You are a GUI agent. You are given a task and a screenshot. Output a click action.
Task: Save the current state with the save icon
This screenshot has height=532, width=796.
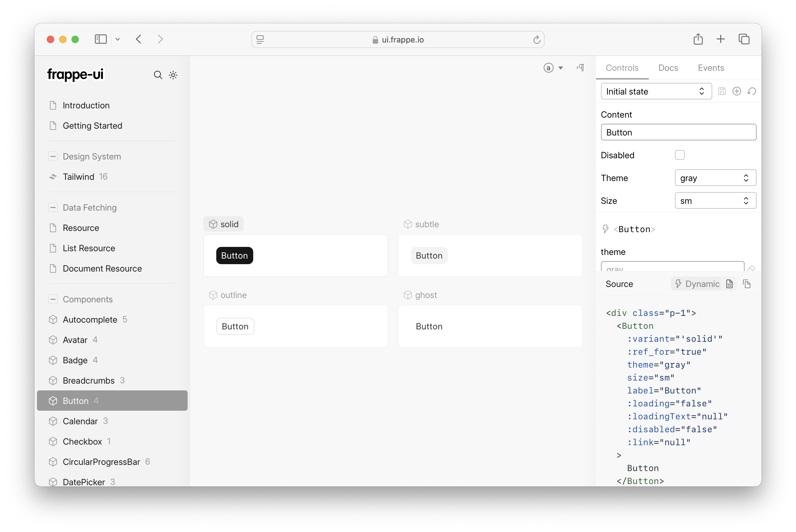point(722,91)
